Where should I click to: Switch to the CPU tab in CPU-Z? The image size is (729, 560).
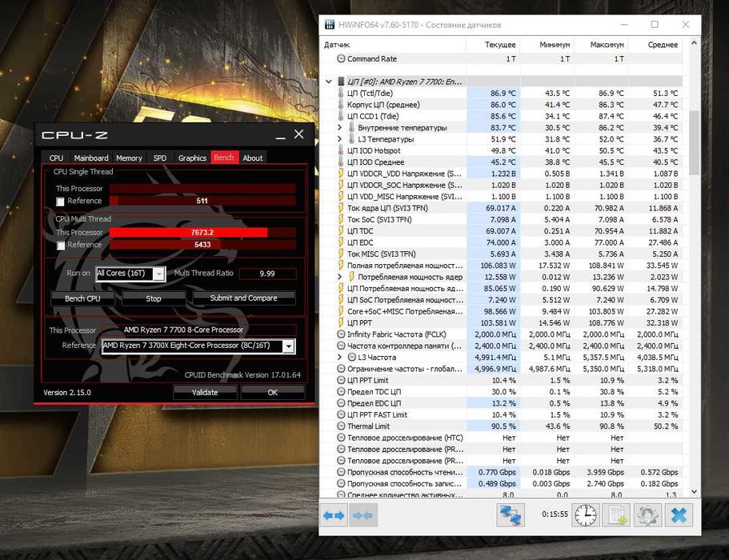[x=56, y=158]
